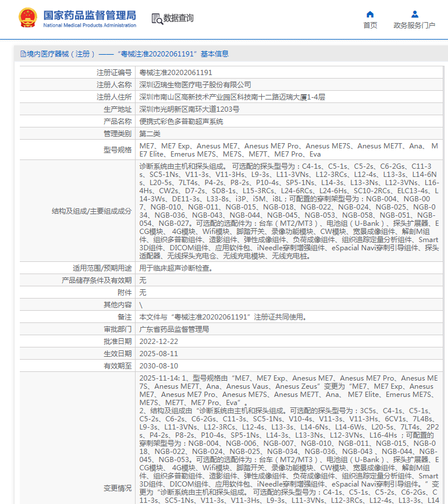Click the 生效日期 value 2025-08-11
This screenshot has width=448, height=504.
(x=158, y=354)
